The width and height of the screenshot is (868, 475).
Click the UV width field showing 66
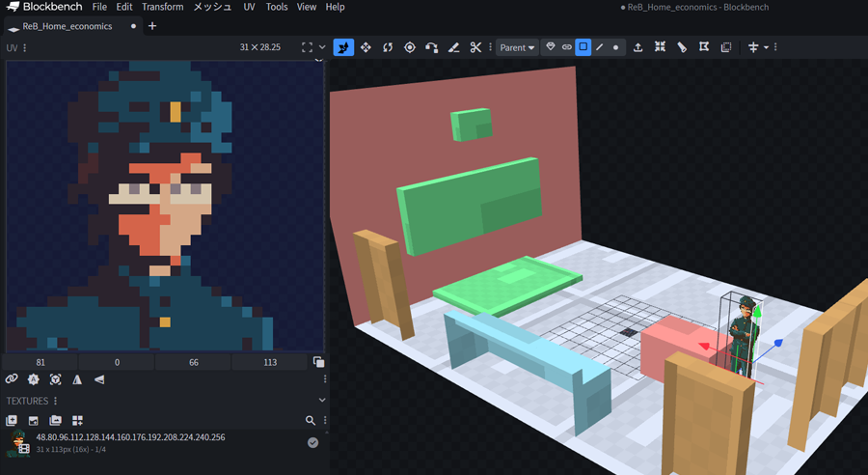click(x=193, y=362)
